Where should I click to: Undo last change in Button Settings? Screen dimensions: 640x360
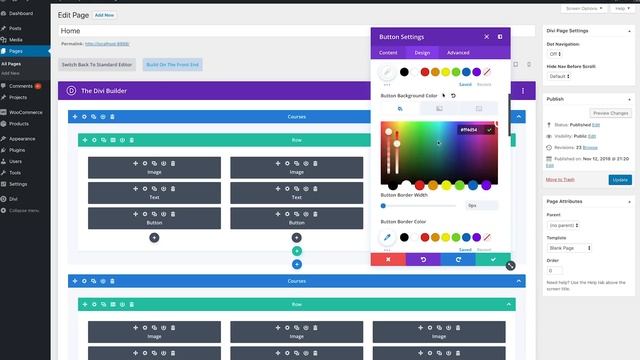coord(423,260)
